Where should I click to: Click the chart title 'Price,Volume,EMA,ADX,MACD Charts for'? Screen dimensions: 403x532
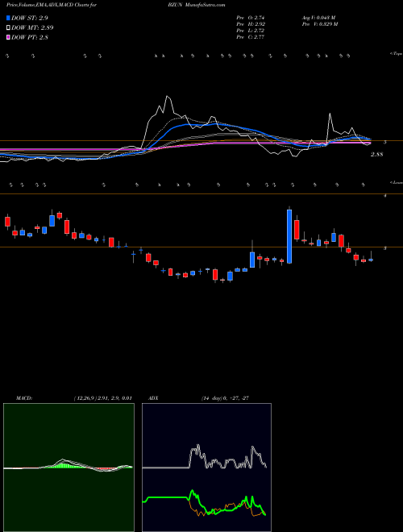52,5
